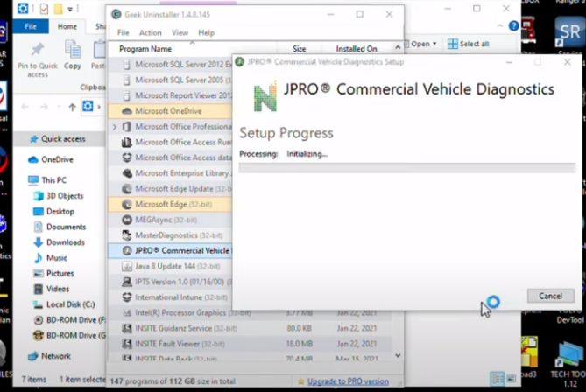Click Explorer help question mark icon
The image size is (586, 392).
514,25
